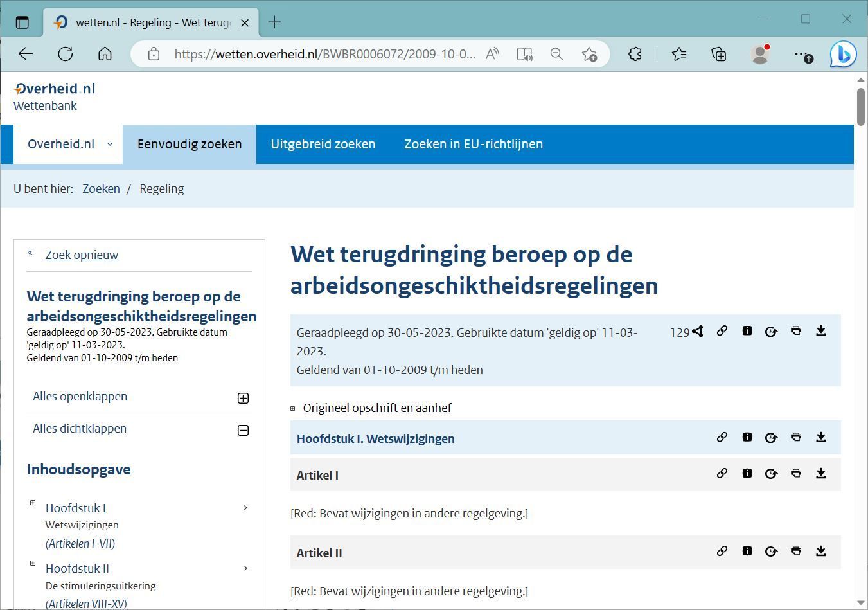868x610 pixels.
Task: Print the whole regulation
Action: pyautogui.click(x=796, y=330)
